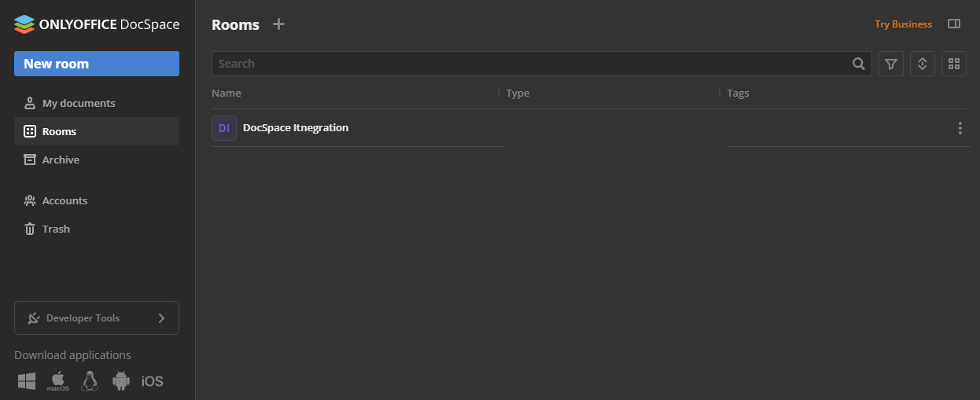980x400 pixels.
Task: Open the filter options
Action: [891, 64]
